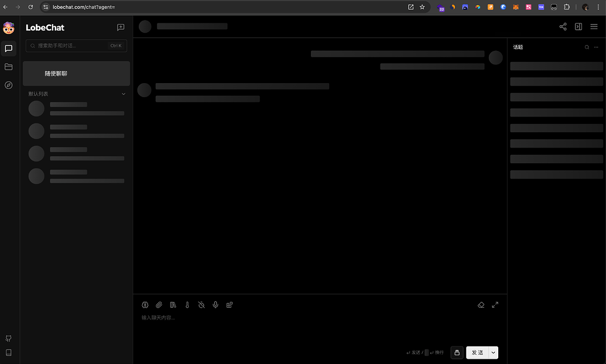Expand the input area to fullscreen
606x364 pixels.
pos(495,305)
